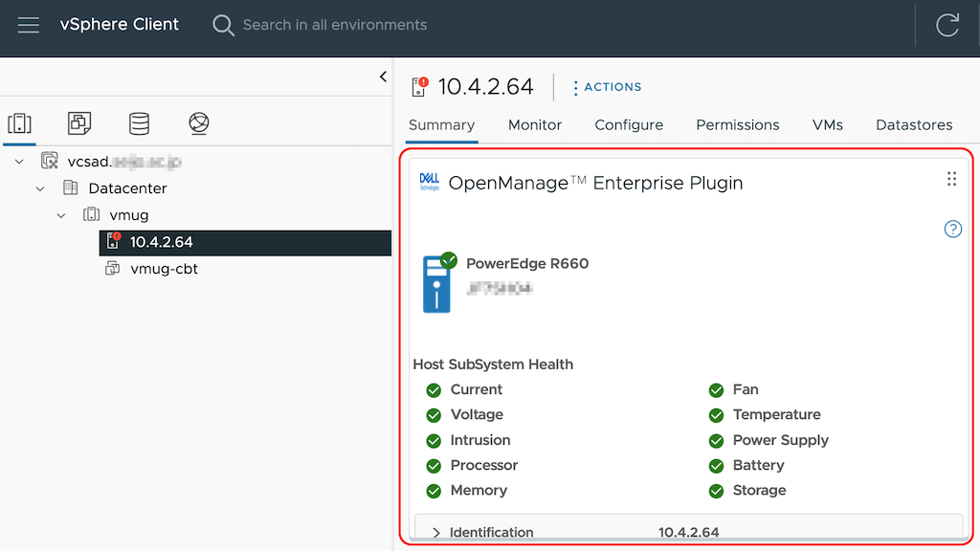Screen dimensions: 980x551
Task: Open the VMs tab
Action: (x=828, y=125)
